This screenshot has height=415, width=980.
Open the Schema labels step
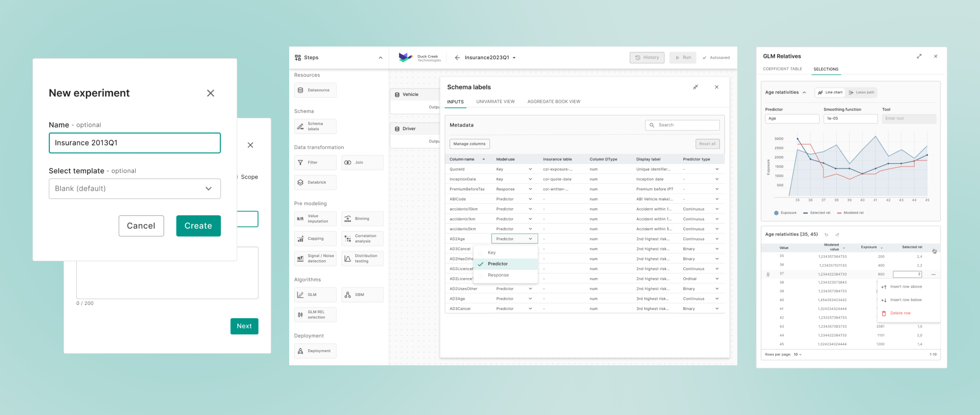315,126
